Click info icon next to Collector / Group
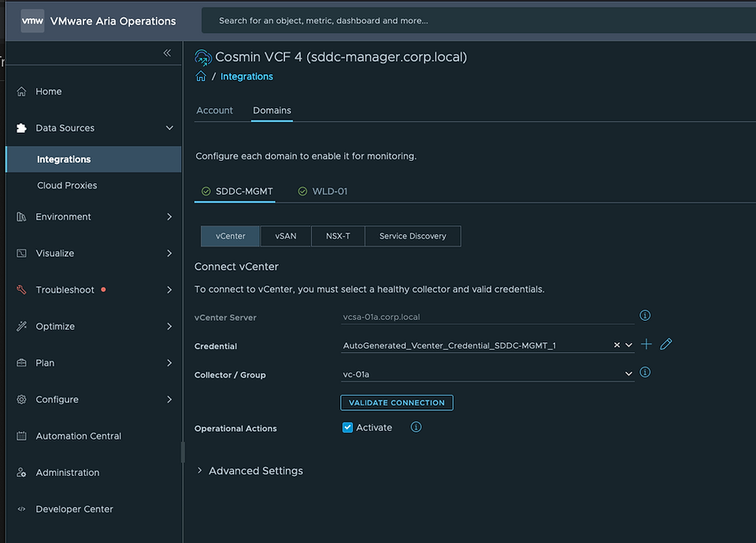Image resolution: width=756 pixels, height=543 pixels. (x=645, y=372)
